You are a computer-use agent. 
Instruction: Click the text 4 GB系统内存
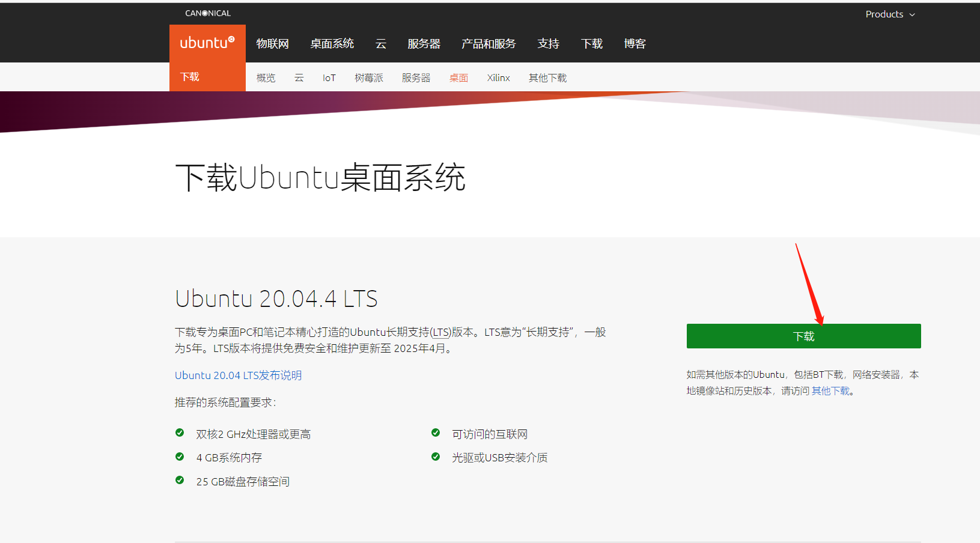click(x=229, y=458)
